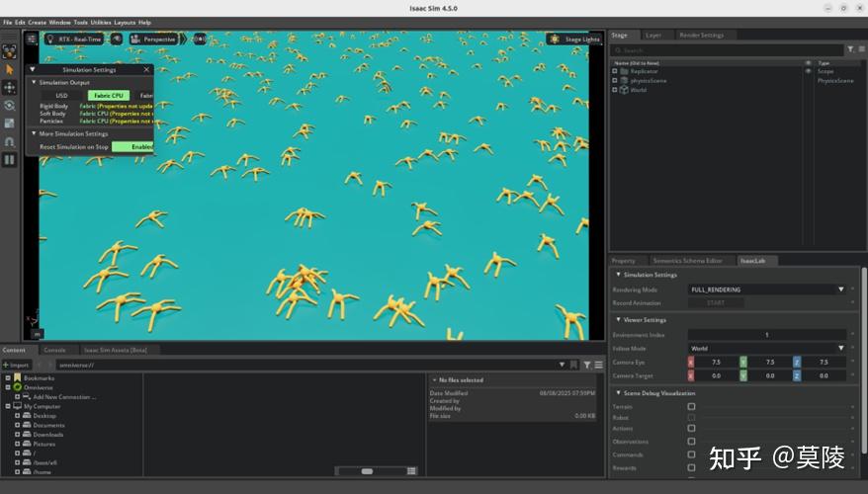Select Fabric CPU simulation output

[108, 96]
